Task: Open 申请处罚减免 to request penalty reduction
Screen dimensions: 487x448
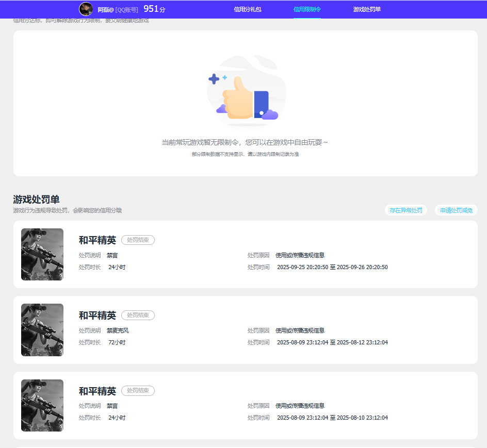Action: coord(456,210)
